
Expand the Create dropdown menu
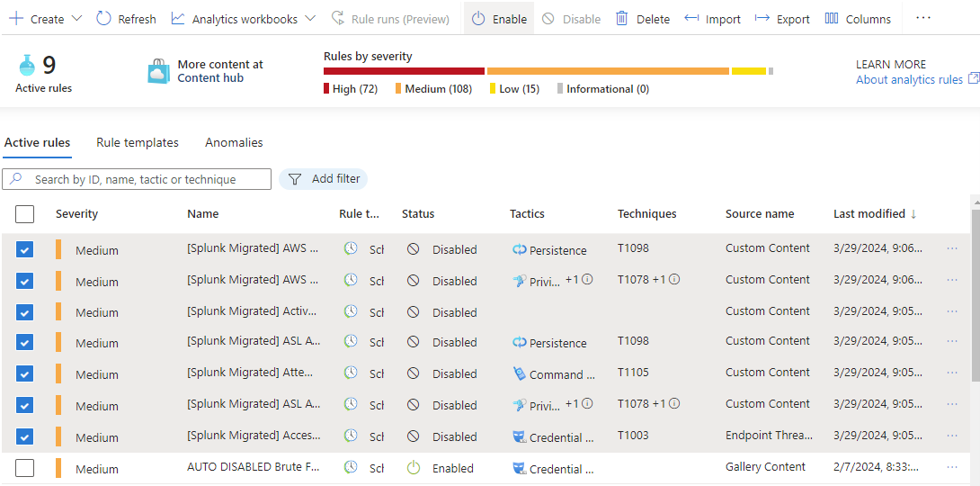76,19
